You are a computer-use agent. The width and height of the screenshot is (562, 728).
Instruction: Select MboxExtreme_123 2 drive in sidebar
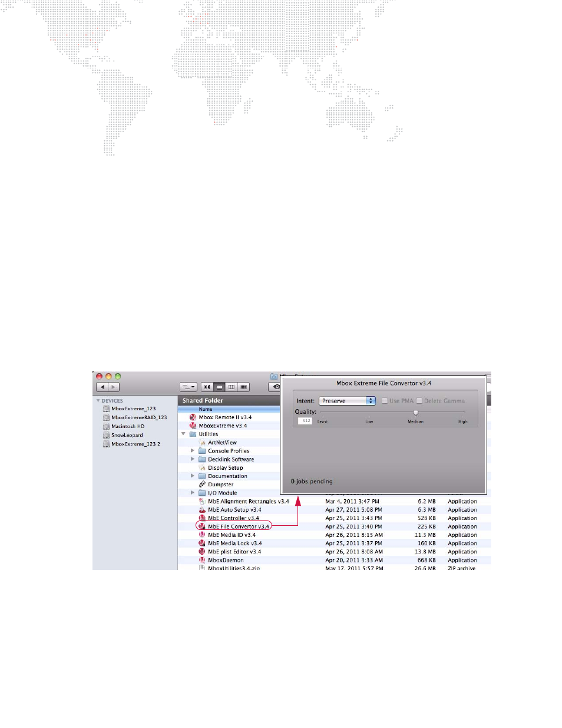(x=131, y=444)
